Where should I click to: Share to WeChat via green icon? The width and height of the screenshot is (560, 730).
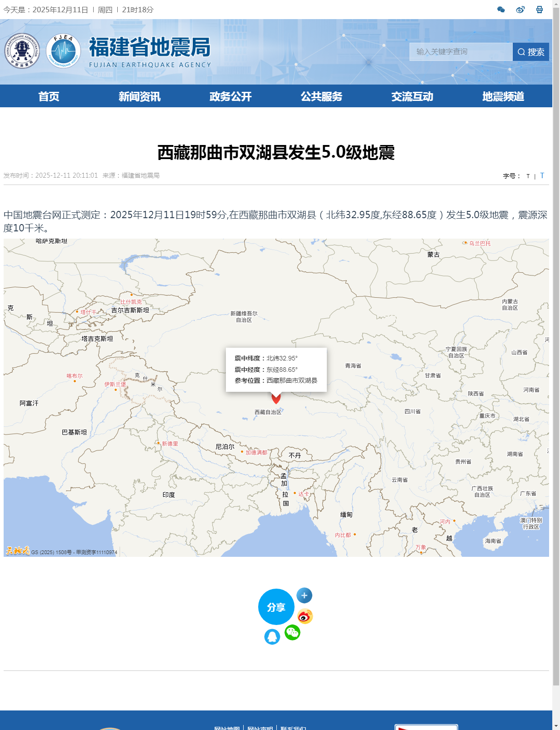click(x=292, y=632)
